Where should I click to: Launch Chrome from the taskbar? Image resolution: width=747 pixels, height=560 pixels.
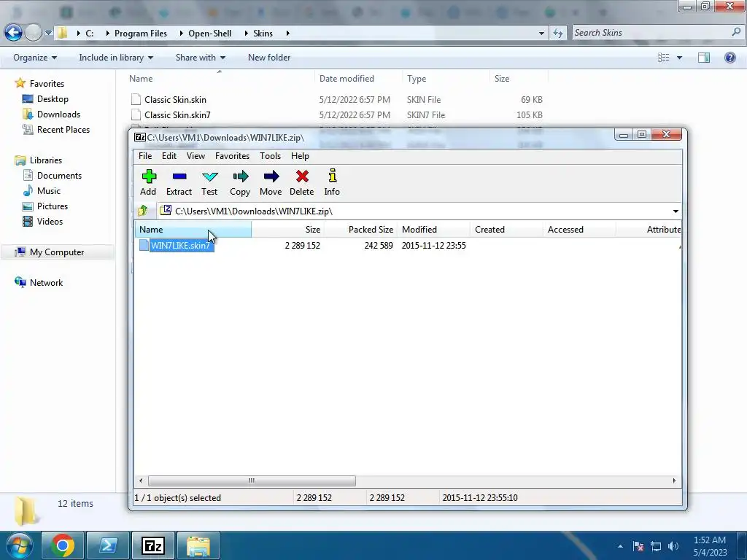coord(63,545)
